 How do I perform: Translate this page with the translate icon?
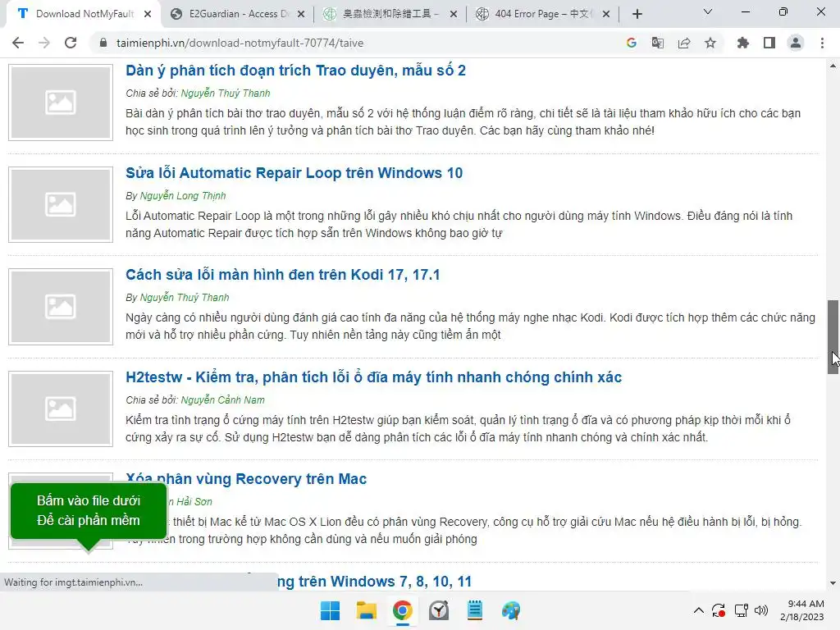pyautogui.click(x=657, y=43)
